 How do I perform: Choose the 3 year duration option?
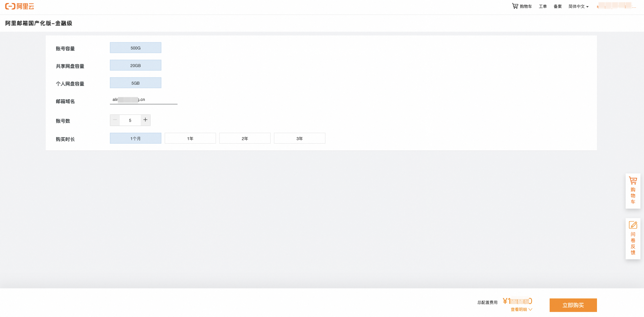click(299, 138)
